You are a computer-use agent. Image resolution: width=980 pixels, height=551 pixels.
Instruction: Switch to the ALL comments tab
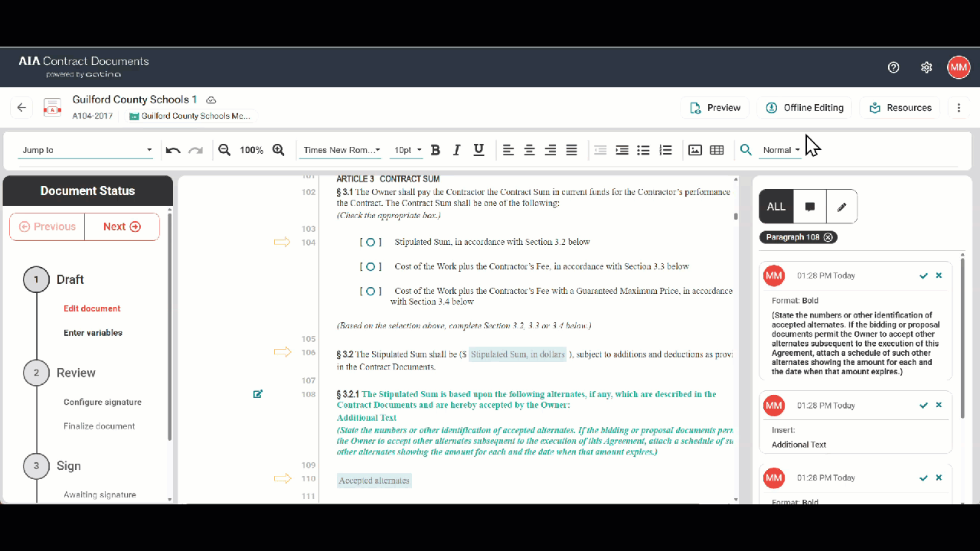coord(776,207)
